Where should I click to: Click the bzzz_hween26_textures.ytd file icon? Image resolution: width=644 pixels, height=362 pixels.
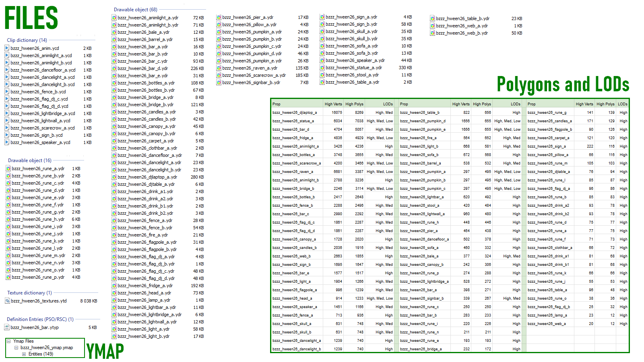[x=7, y=300]
